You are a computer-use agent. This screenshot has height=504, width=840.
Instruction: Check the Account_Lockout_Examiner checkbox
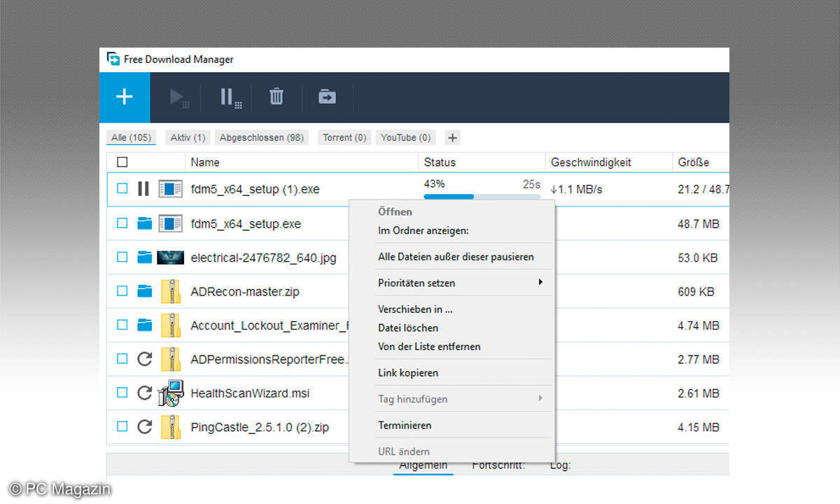coord(122,325)
